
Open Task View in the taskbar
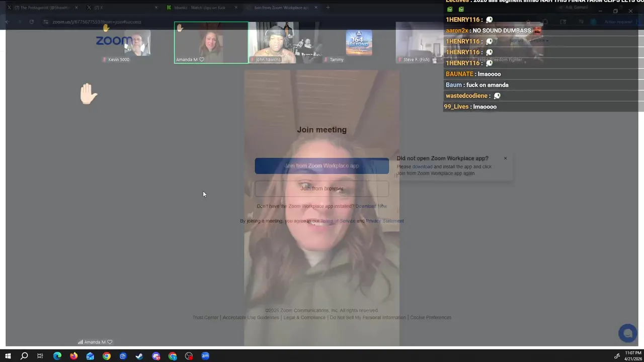(x=40, y=356)
